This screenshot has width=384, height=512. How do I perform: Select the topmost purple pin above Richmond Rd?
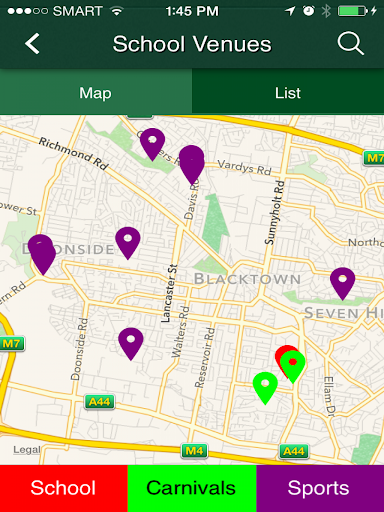click(x=152, y=144)
